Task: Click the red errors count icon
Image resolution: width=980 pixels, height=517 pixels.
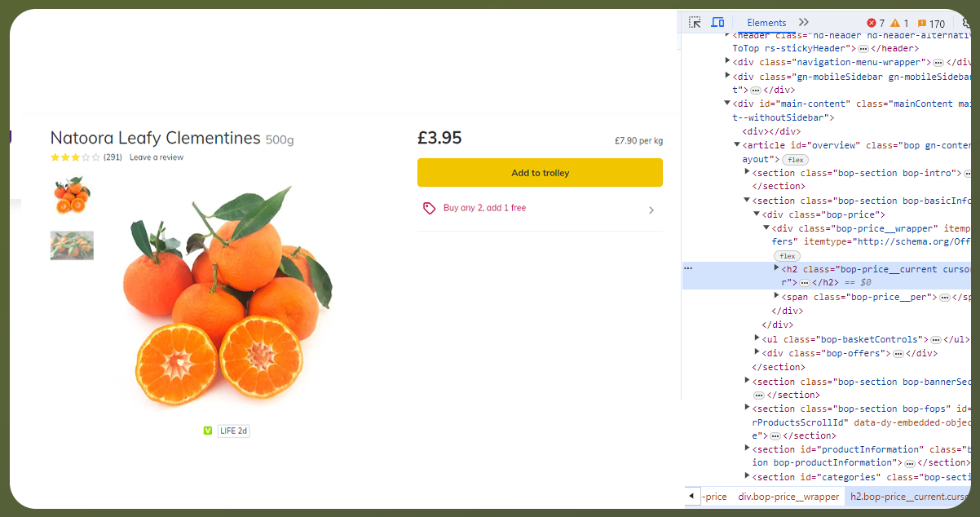Action: tap(872, 24)
